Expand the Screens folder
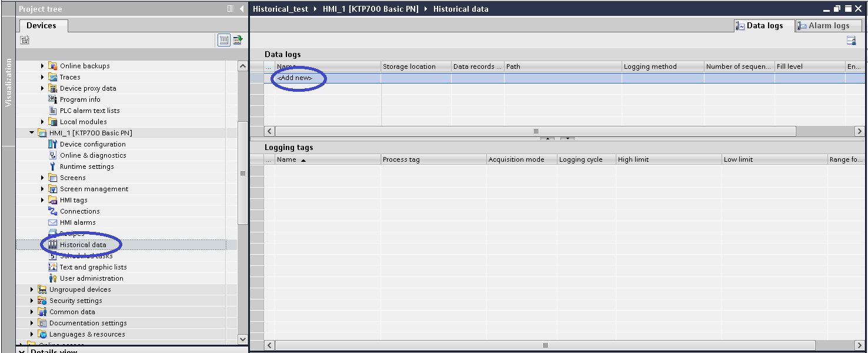Viewport: 868px width, 353px height. pos(42,178)
